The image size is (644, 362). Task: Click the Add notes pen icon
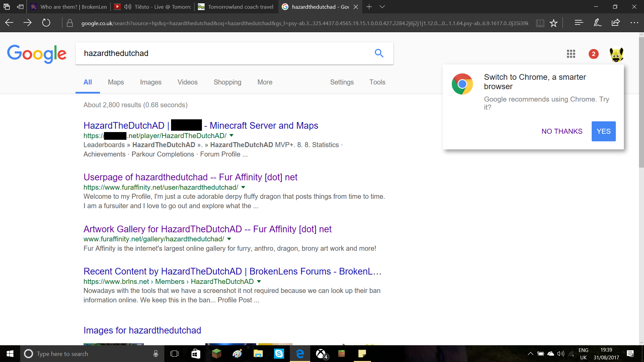pyautogui.click(x=597, y=23)
